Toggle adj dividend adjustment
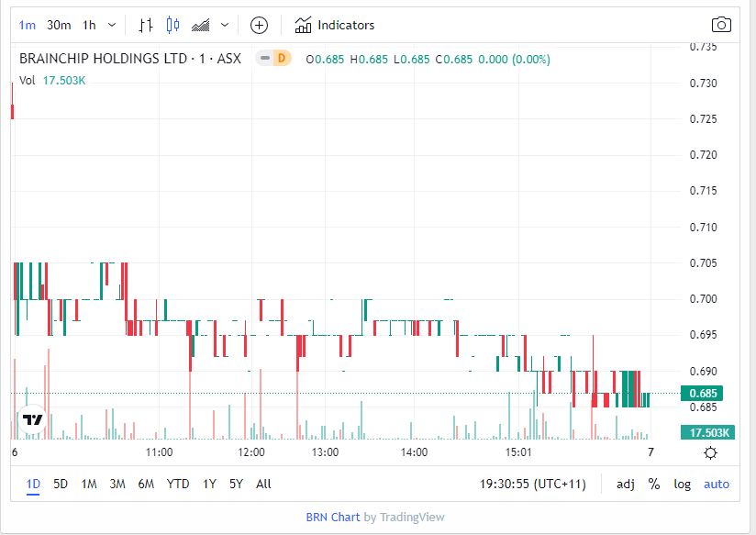This screenshot has height=535, width=756. point(626,484)
